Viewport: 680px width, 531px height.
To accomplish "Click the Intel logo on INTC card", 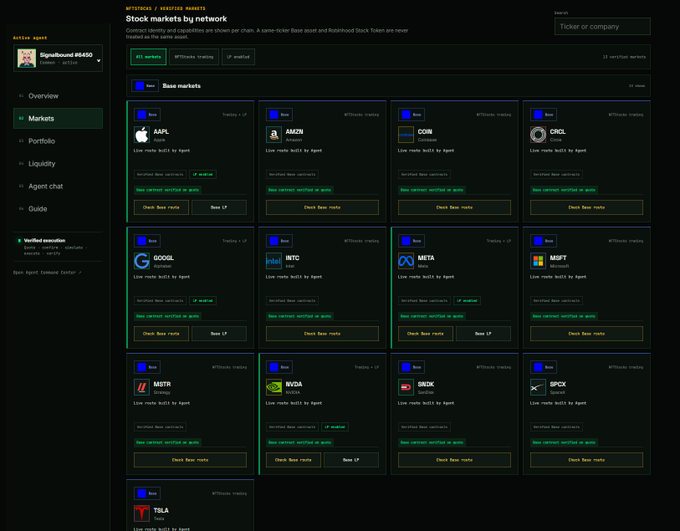I will (x=274, y=261).
